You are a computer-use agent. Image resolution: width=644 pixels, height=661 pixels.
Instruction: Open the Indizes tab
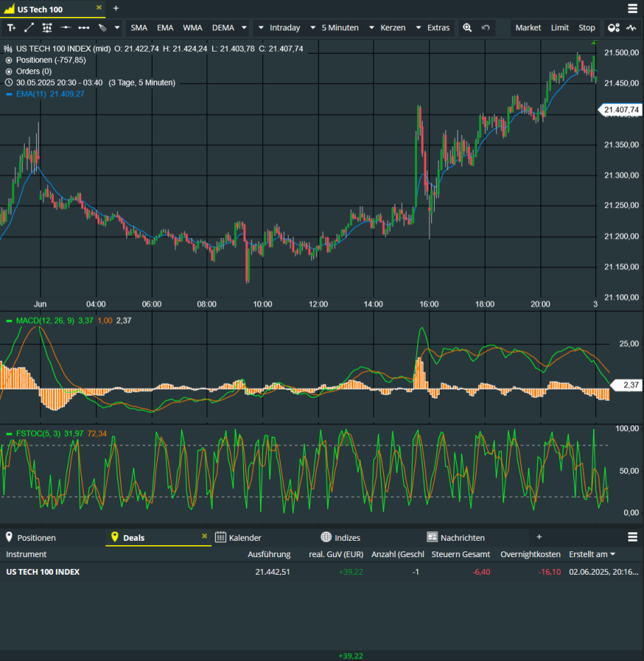point(347,538)
